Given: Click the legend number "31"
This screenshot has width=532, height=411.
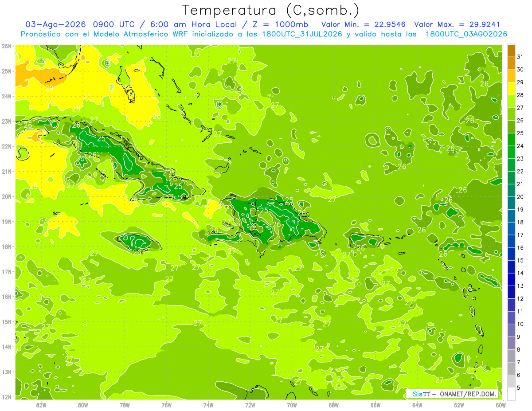Looking at the screenshot, I should click(x=520, y=57).
